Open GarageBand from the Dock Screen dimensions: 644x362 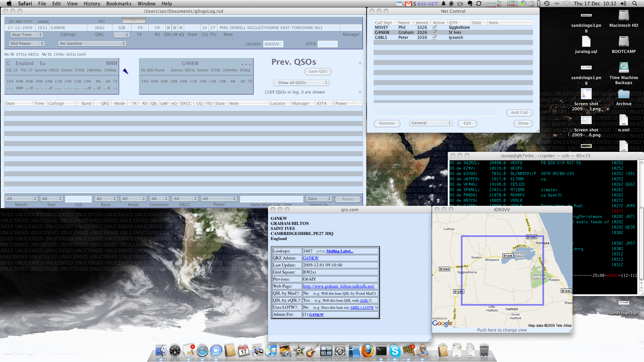coord(312,351)
